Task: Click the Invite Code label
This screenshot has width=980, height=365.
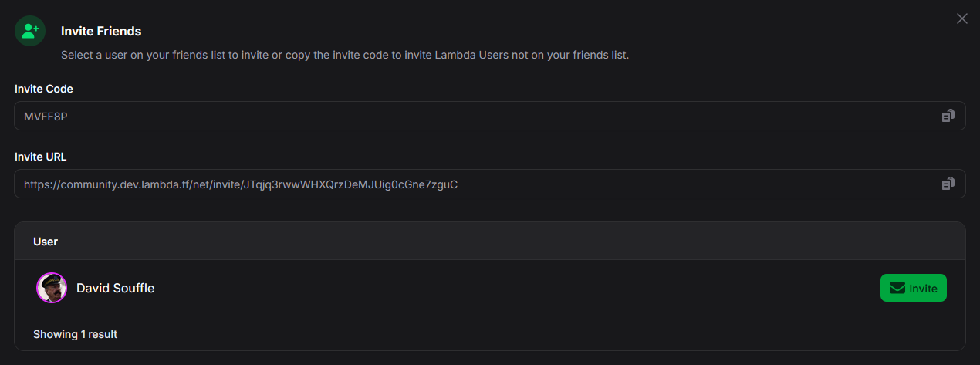Action: click(x=44, y=89)
